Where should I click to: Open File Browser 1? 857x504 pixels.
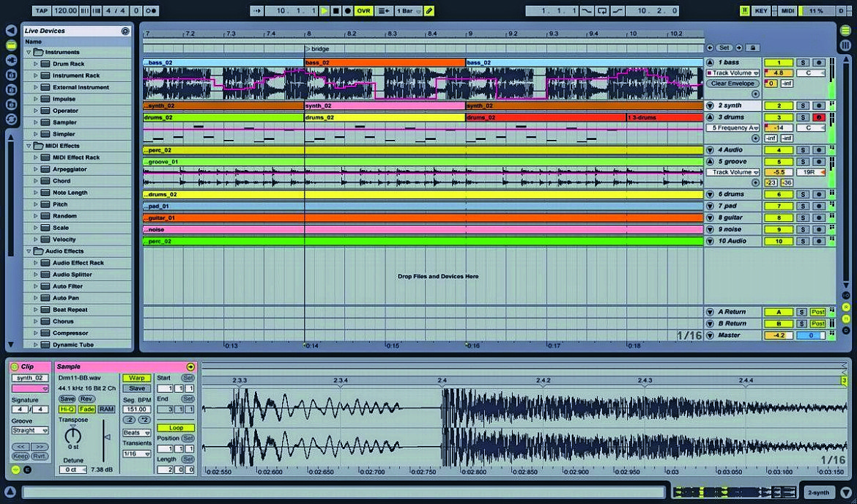click(11, 75)
